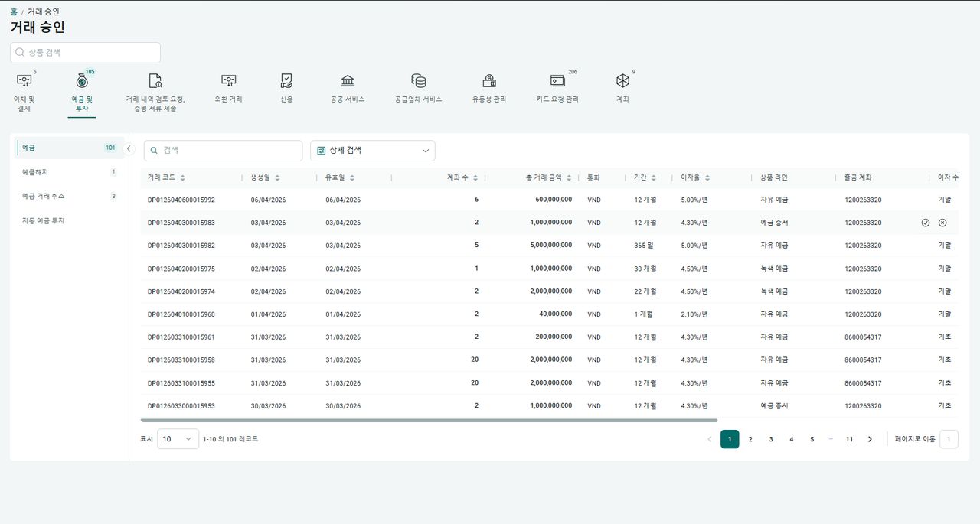Click the 출금 계좌 column header
The width and height of the screenshot is (980, 524).
857,177
